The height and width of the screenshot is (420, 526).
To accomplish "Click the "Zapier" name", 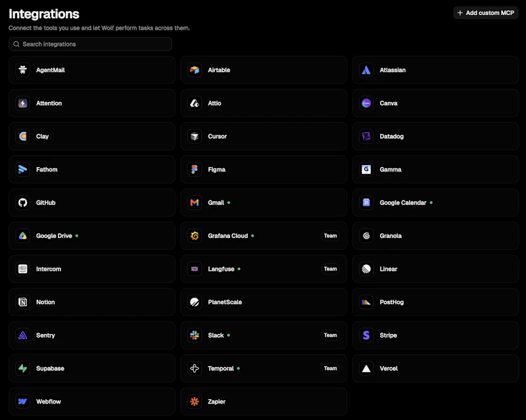I will click(217, 402).
